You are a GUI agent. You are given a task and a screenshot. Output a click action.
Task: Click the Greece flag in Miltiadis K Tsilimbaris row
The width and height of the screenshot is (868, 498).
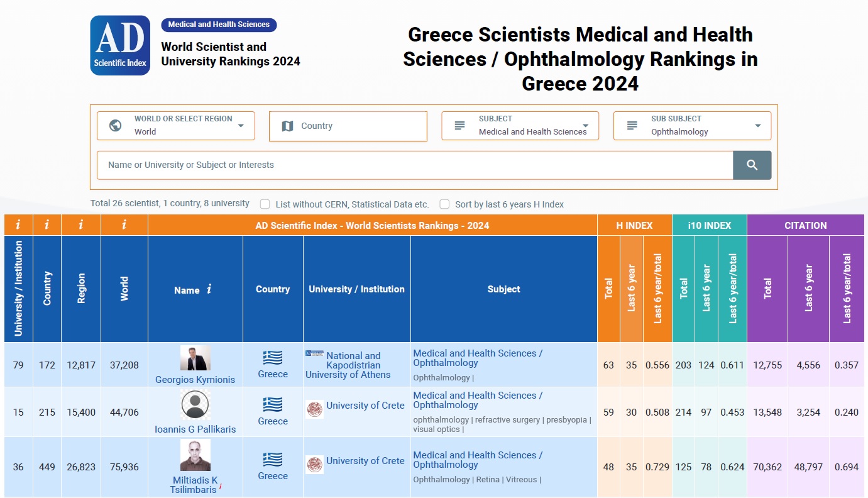273,460
